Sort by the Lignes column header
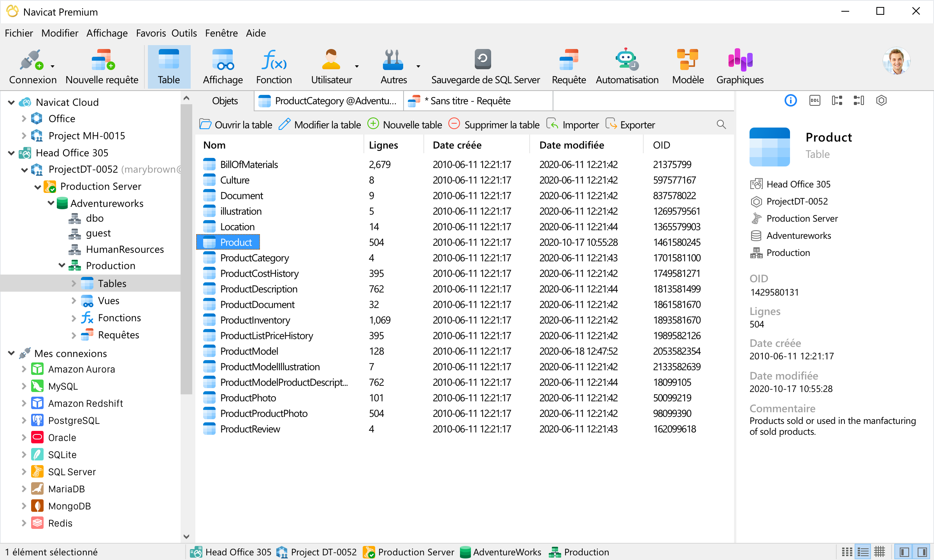Screen dimensions: 934x560 [393, 145]
